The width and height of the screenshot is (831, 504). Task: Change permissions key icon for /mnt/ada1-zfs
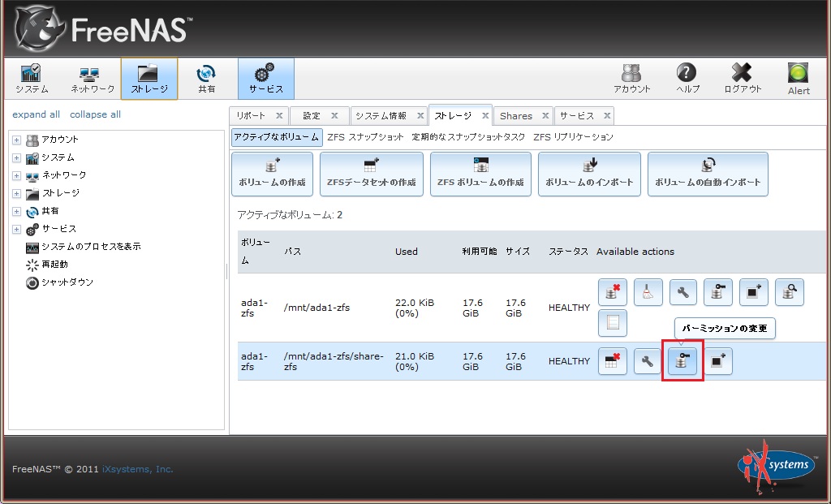tap(718, 292)
